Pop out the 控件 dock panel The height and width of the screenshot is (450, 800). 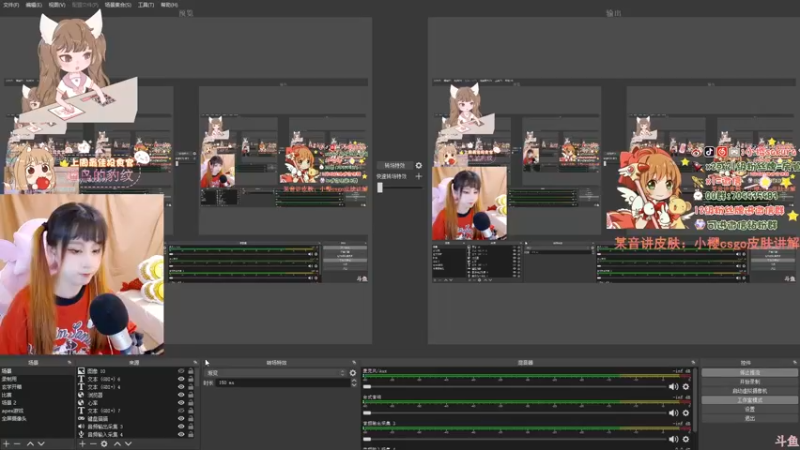click(795, 362)
